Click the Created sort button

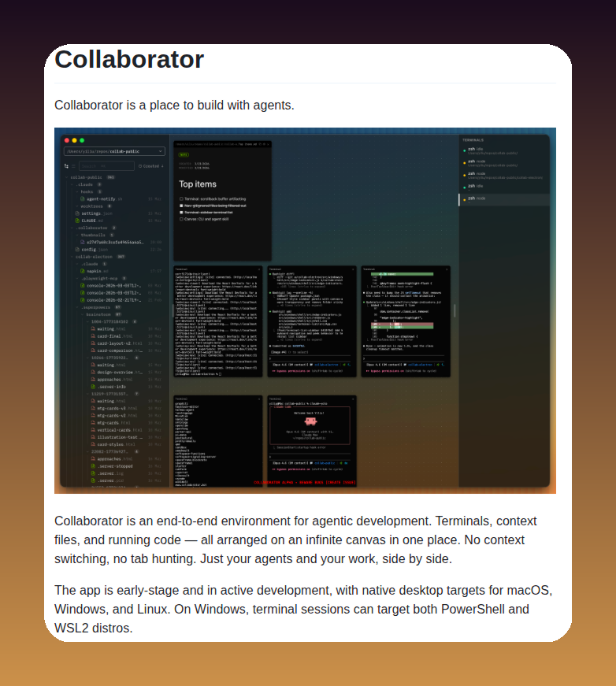(151, 166)
